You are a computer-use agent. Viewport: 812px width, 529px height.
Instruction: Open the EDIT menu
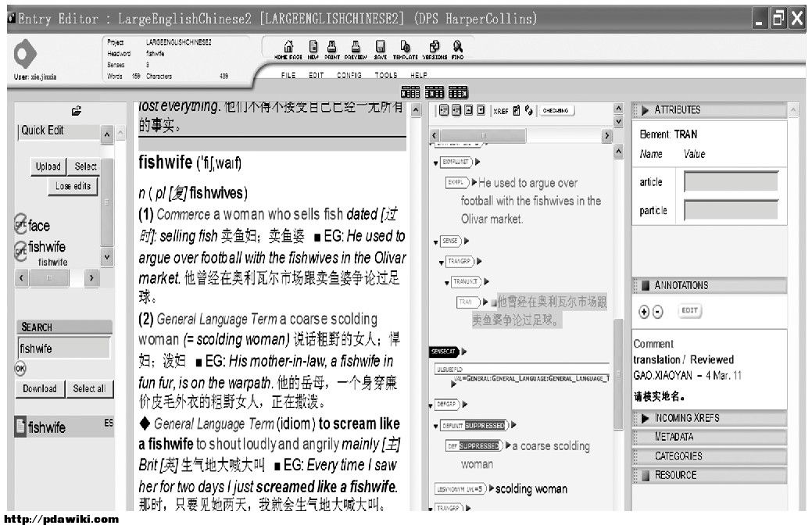316,75
